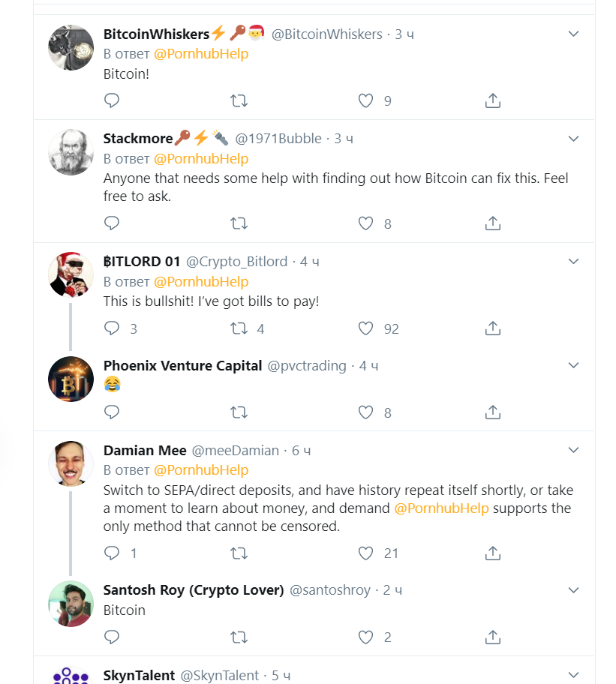Viewport: 616px width, 684px height.
Task: Share Santosh Roy's tweet
Action: pyautogui.click(x=493, y=637)
